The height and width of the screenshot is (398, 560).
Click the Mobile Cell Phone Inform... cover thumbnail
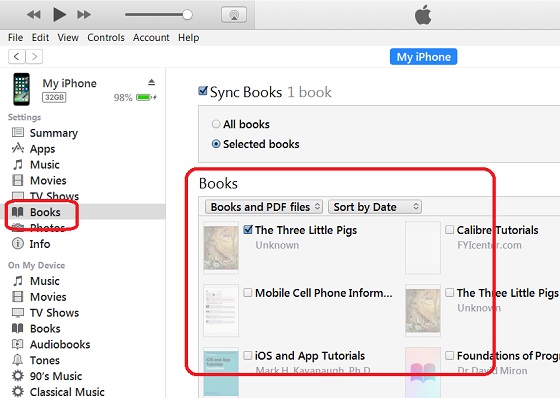[221, 310]
